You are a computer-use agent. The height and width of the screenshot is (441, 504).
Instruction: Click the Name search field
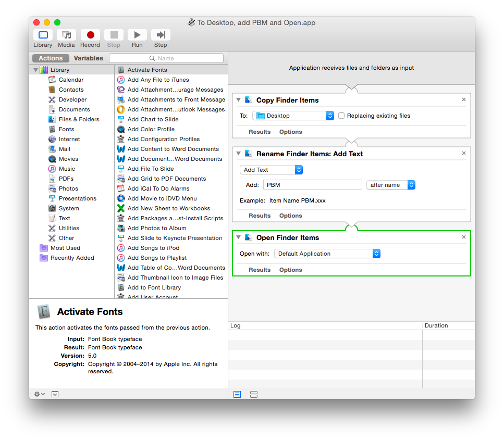(166, 58)
